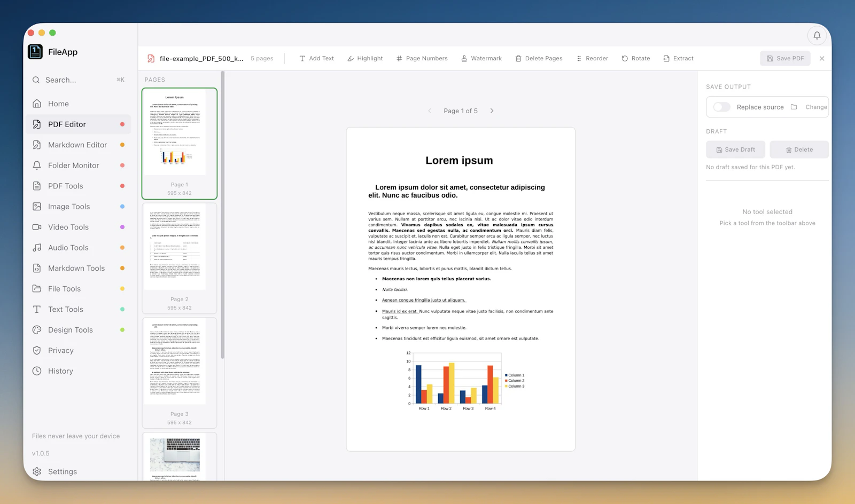Open Settings gear icon
The height and width of the screenshot is (504, 855).
pyautogui.click(x=37, y=471)
